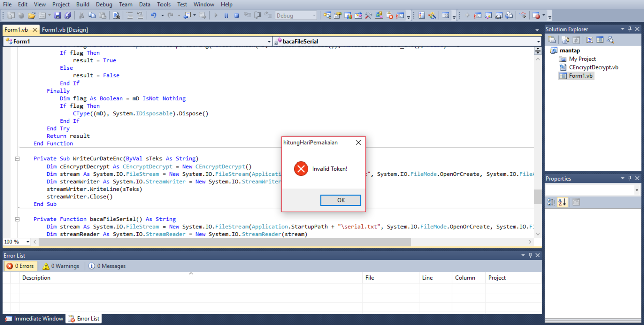Click the Undo arrow icon

click(x=153, y=16)
